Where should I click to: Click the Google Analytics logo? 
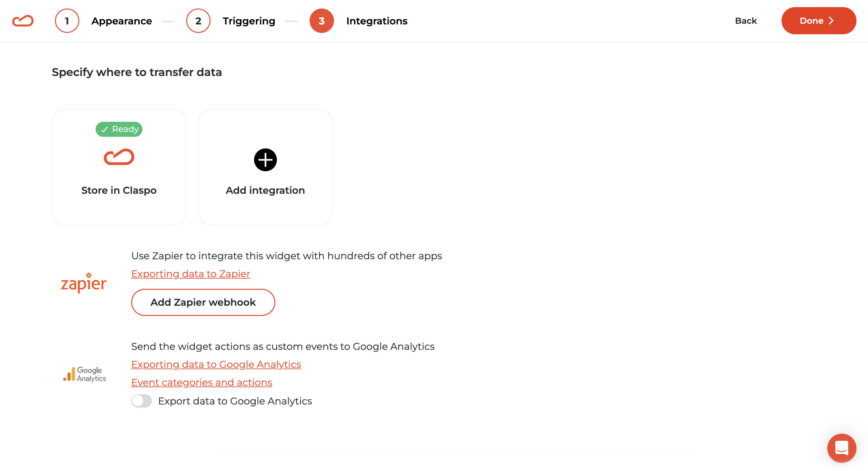pyautogui.click(x=84, y=374)
